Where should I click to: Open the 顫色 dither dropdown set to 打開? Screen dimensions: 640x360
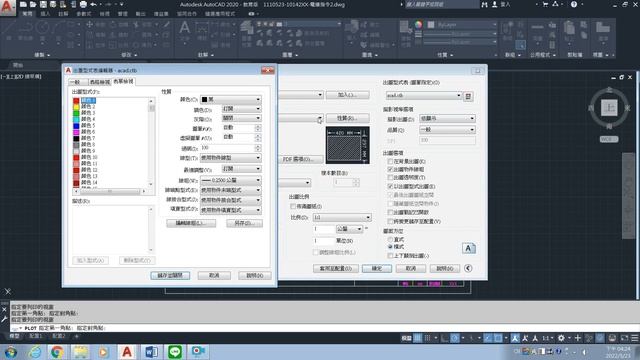241,109
